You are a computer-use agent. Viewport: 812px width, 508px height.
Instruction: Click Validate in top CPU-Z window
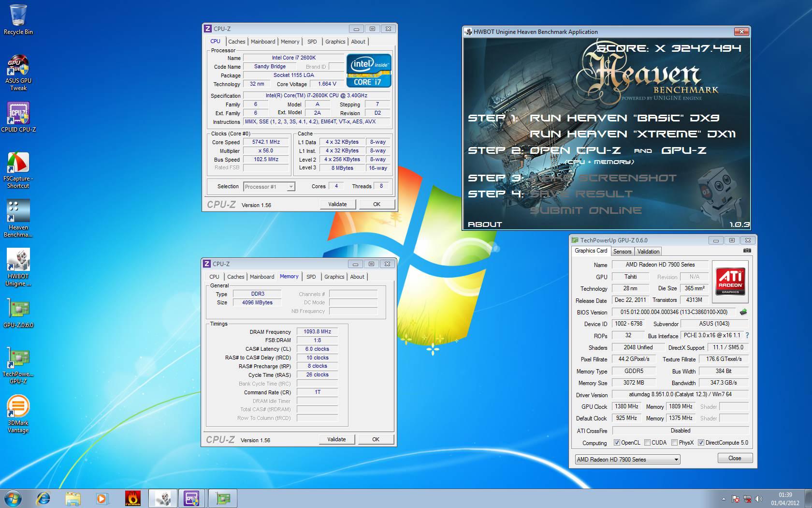[x=337, y=204]
